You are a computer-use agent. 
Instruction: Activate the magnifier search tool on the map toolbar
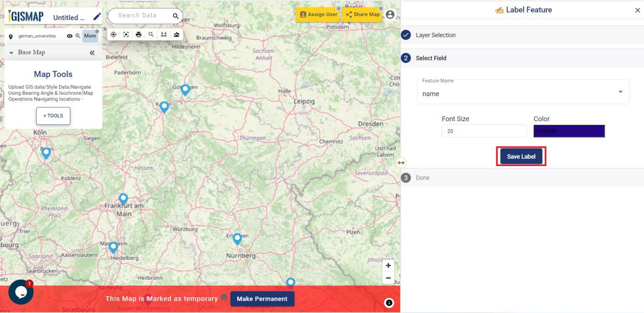point(151,34)
